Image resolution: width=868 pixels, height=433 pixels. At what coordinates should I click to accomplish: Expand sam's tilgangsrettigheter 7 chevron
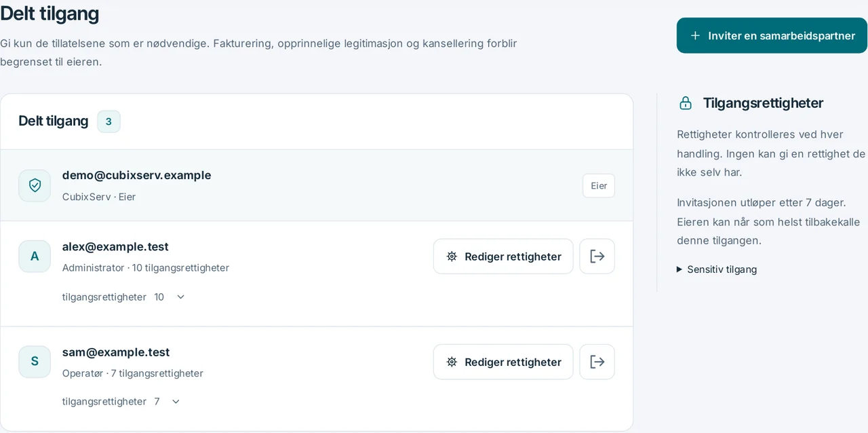[x=176, y=401]
